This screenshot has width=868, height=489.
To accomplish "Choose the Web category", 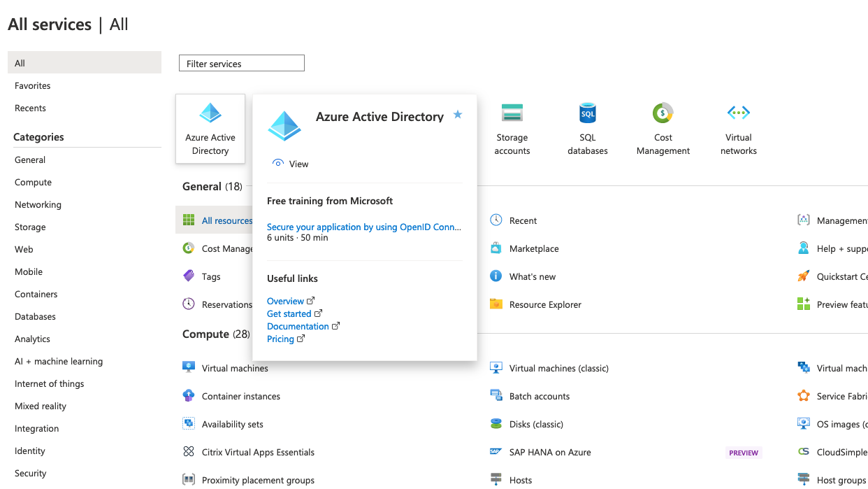I will pyautogui.click(x=24, y=249).
